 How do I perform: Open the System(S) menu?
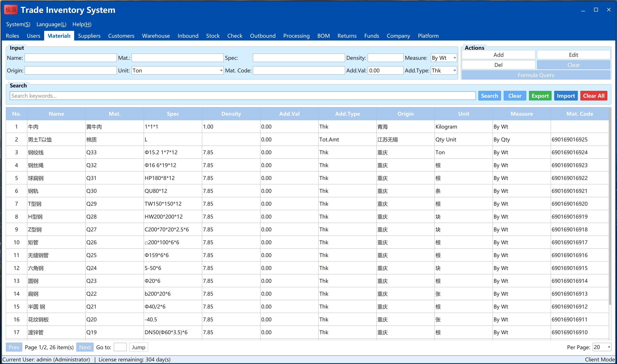coord(18,24)
